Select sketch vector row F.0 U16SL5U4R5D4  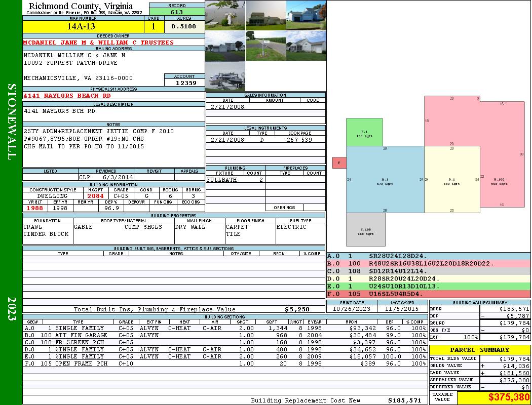click(x=429, y=294)
